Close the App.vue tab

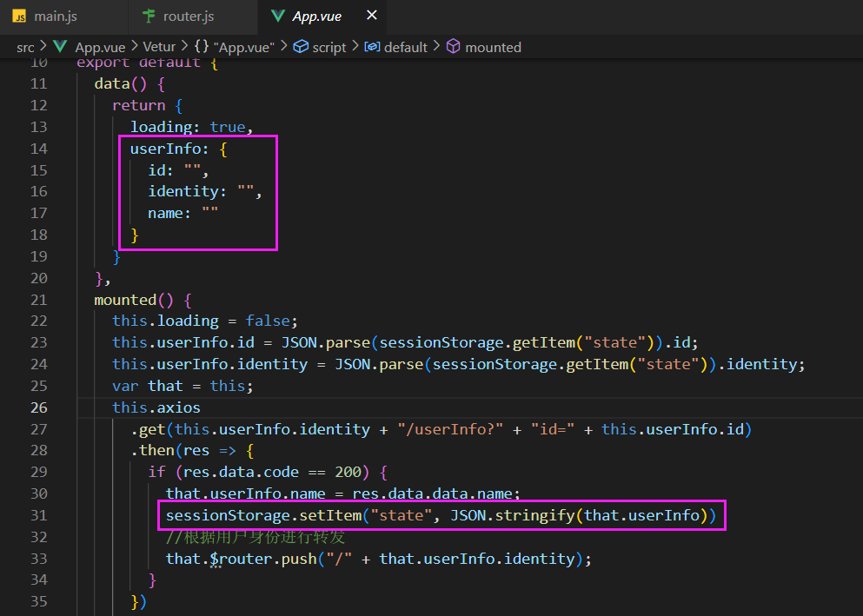(372, 16)
